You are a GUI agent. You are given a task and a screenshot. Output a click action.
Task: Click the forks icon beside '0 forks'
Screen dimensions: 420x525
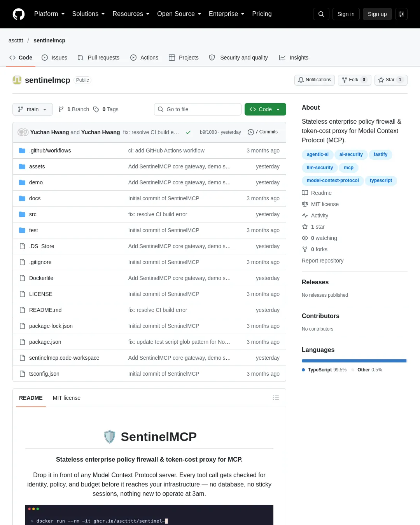(x=305, y=249)
